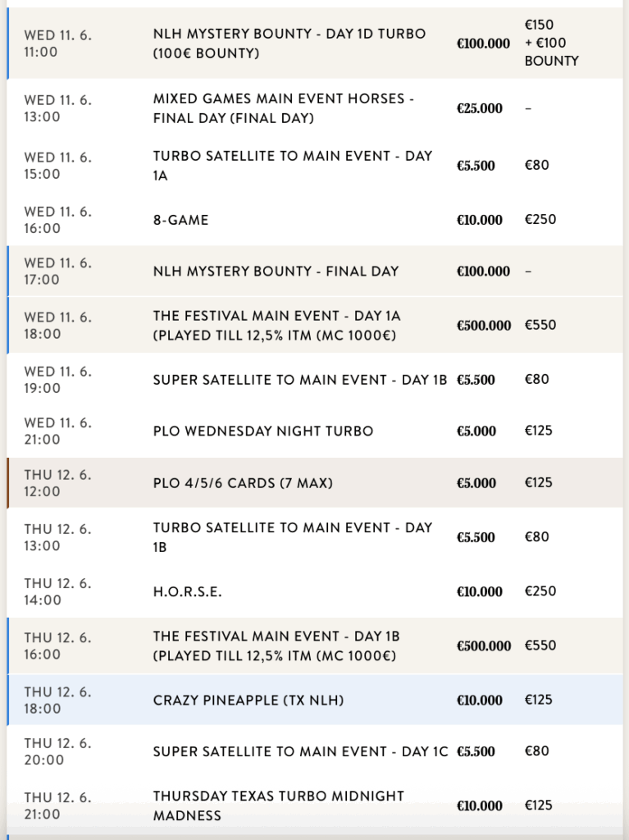Open NLH Mystery Bounty Day 1D Turbo event
The width and height of the screenshot is (629, 840).
click(289, 43)
